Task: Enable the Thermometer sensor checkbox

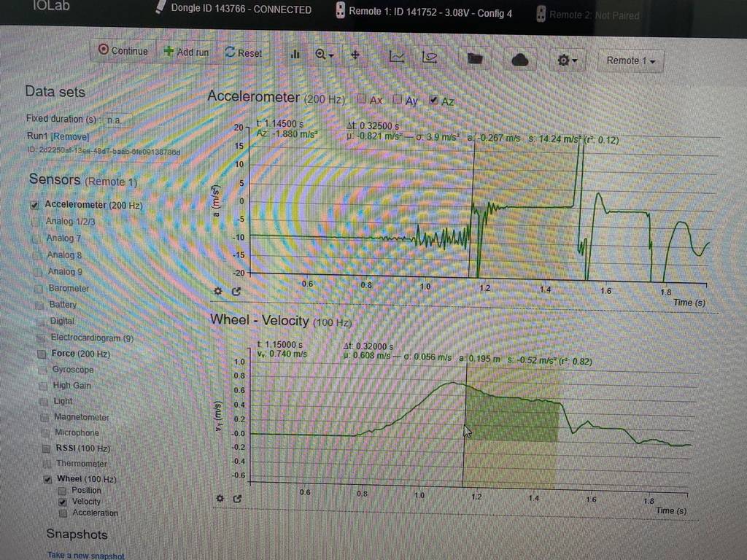Action: click(x=47, y=464)
